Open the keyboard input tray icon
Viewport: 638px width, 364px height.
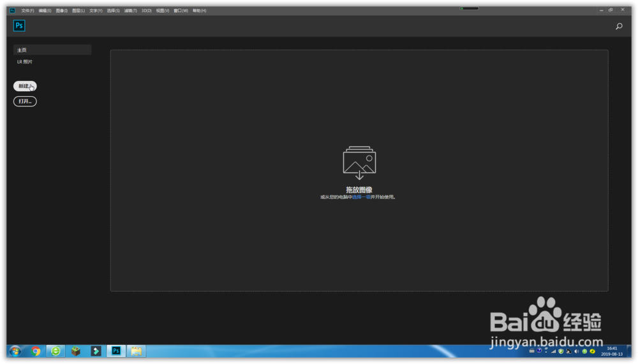pos(532,351)
